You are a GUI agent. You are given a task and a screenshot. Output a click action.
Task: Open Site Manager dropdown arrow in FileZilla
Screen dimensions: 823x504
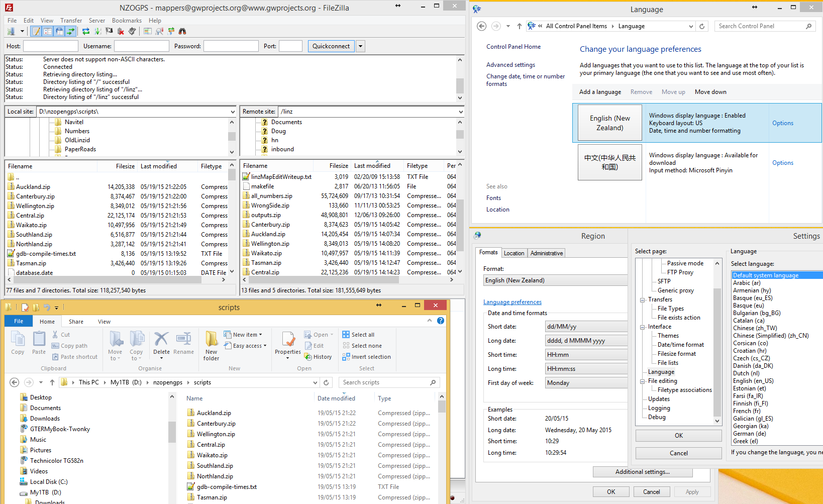[22, 31]
